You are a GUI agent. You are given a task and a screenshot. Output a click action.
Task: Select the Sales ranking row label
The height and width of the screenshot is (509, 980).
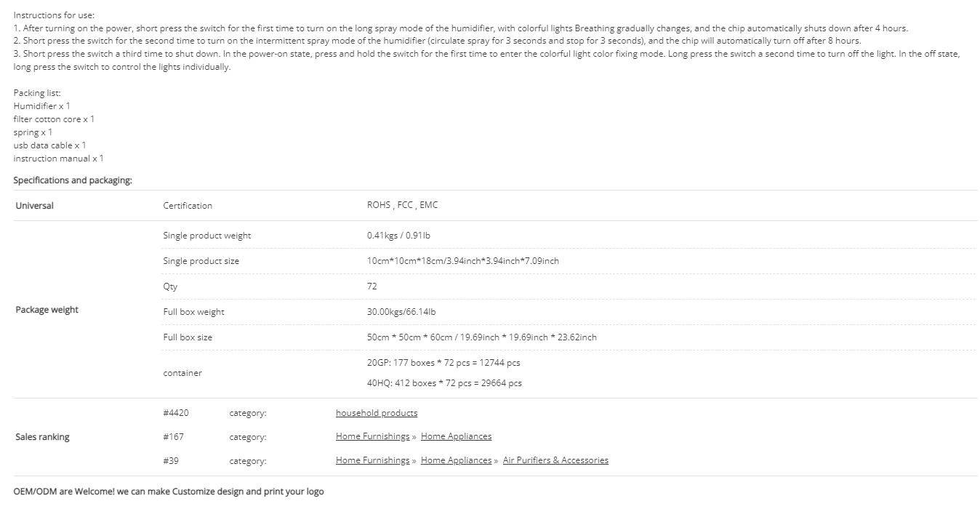click(x=42, y=437)
